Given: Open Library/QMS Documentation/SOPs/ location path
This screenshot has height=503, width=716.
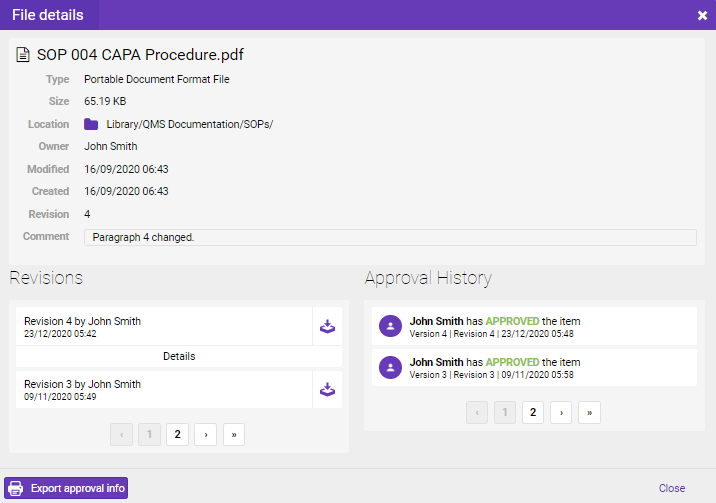Looking at the screenshot, I should (189, 124).
